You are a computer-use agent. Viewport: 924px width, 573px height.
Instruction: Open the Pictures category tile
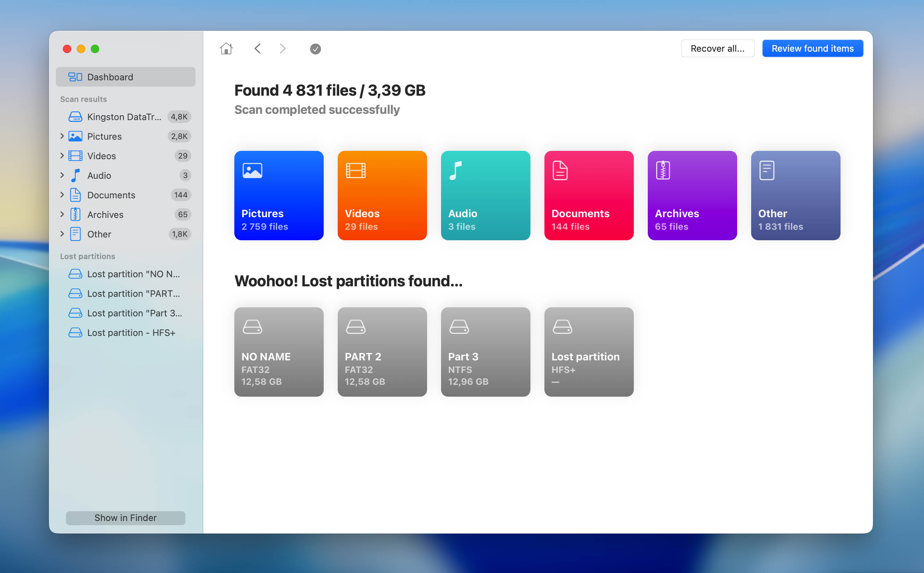click(279, 195)
